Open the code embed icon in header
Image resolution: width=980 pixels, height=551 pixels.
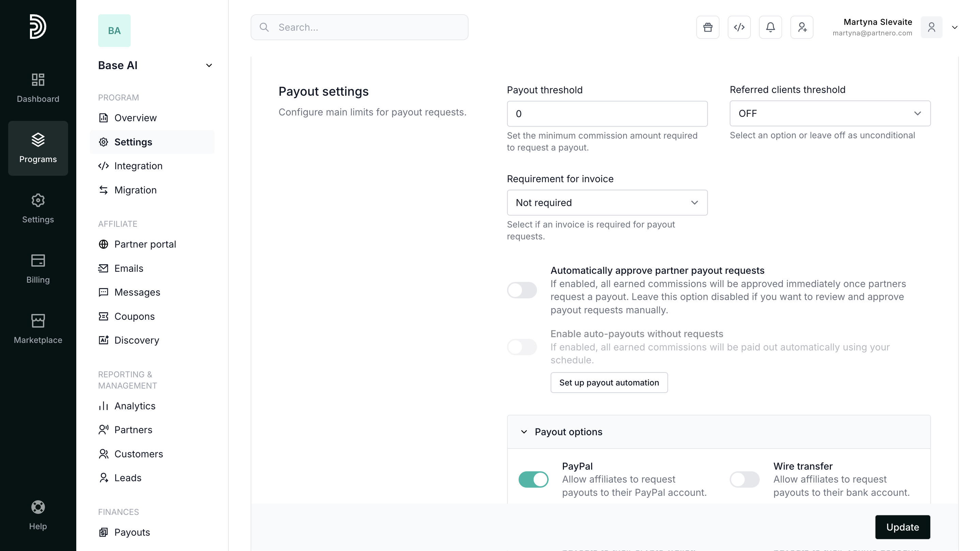pyautogui.click(x=739, y=27)
